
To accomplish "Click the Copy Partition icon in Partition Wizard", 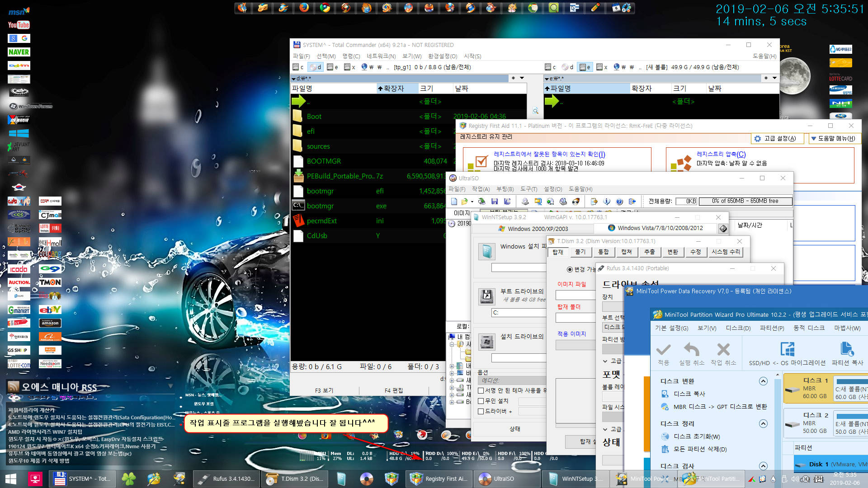I will tap(847, 350).
